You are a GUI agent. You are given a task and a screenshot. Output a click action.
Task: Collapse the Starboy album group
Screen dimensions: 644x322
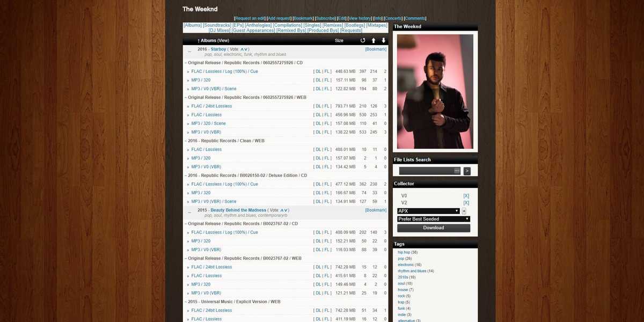[189, 52]
